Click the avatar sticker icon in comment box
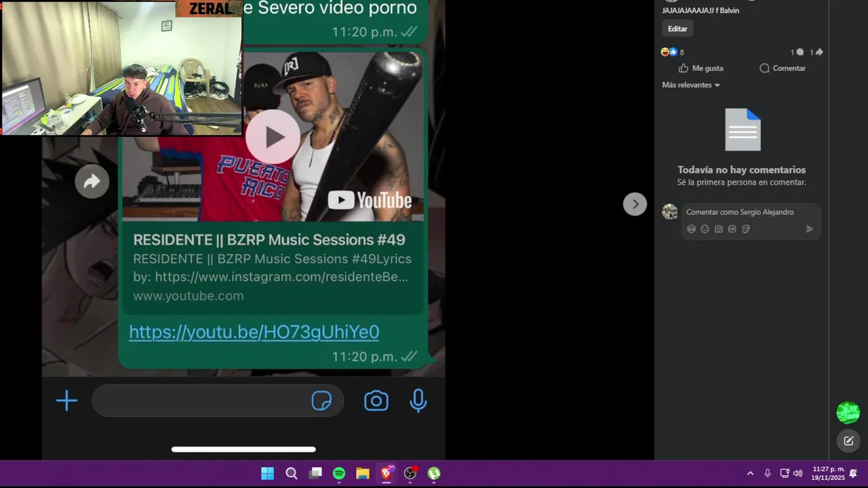The width and height of the screenshot is (868, 488). (691, 229)
